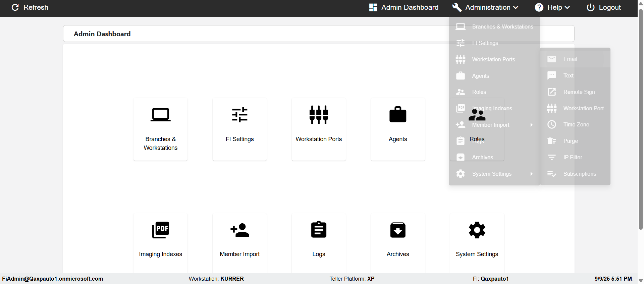This screenshot has width=644, height=284.
Task: Click the Logs clipboard icon in Administration menu
Action: coord(461,141)
